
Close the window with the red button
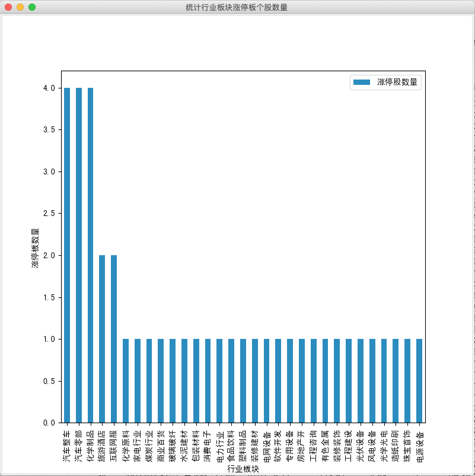click(x=8, y=7)
